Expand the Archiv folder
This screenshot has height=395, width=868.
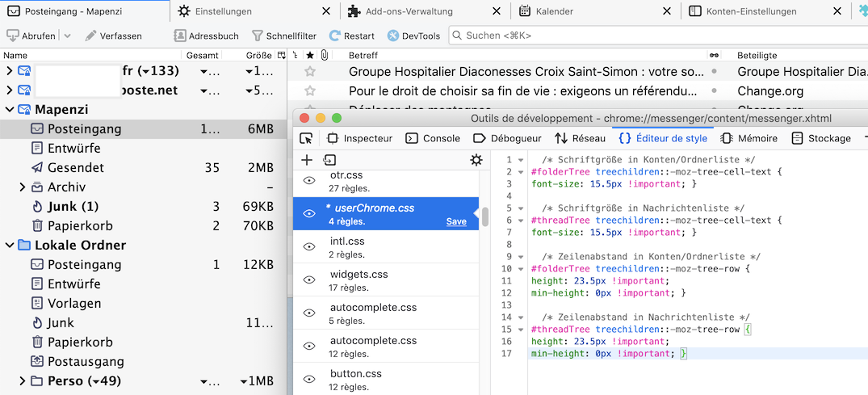[23, 187]
